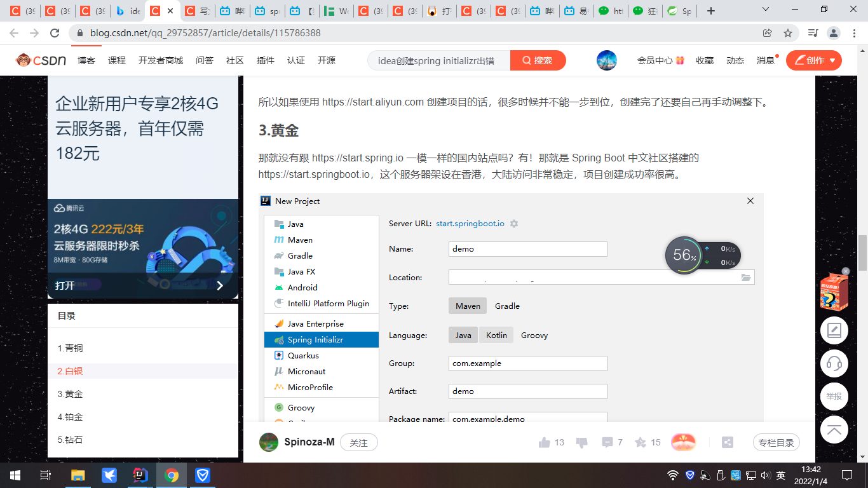Open the Chrome three-dot menu

[854, 33]
